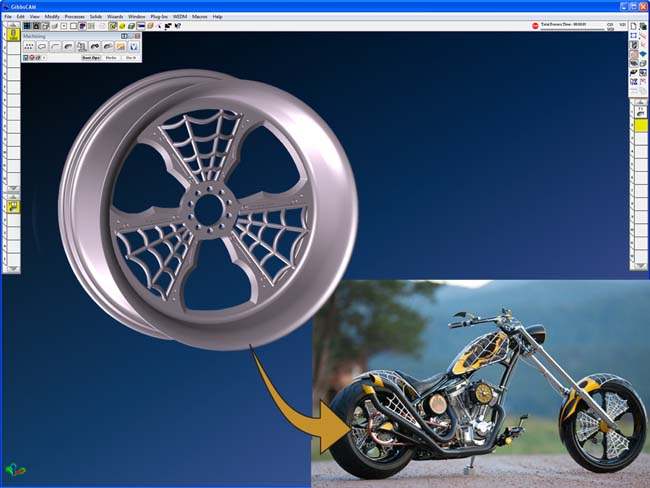Image resolution: width=650 pixels, height=488 pixels.
Task: Select the Holes process in Machining palette
Action: (29, 46)
